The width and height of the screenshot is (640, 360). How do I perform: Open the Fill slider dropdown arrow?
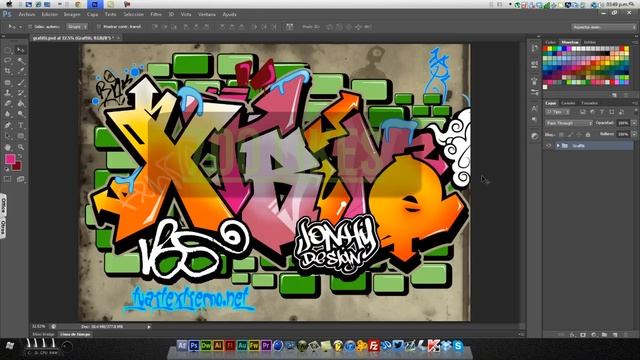coord(634,134)
